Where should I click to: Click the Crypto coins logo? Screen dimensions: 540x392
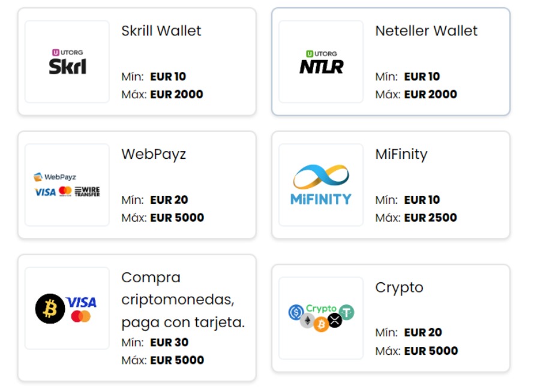(321, 318)
